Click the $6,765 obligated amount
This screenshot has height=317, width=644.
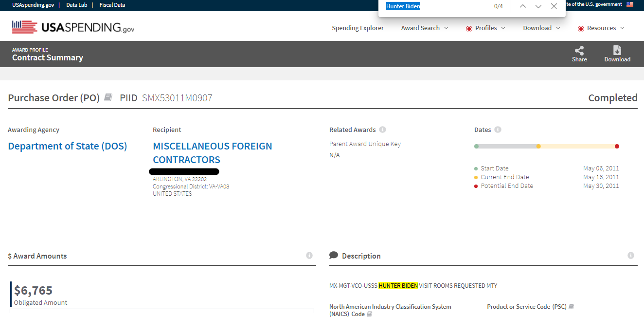click(x=33, y=290)
